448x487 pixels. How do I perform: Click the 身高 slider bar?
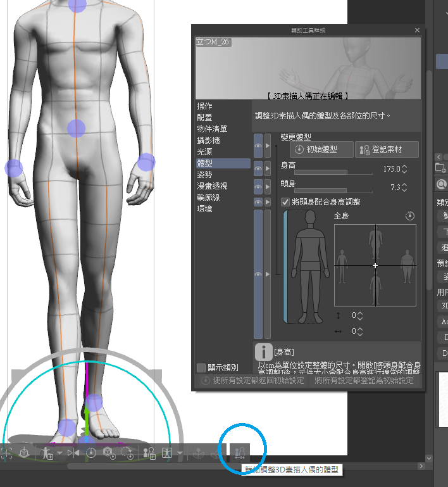click(x=333, y=172)
